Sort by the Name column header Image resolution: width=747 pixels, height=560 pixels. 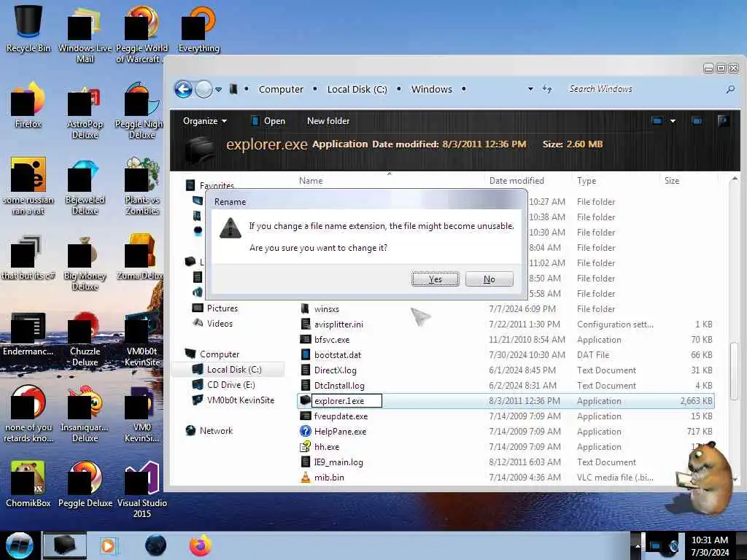pyautogui.click(x=311, y=181)
